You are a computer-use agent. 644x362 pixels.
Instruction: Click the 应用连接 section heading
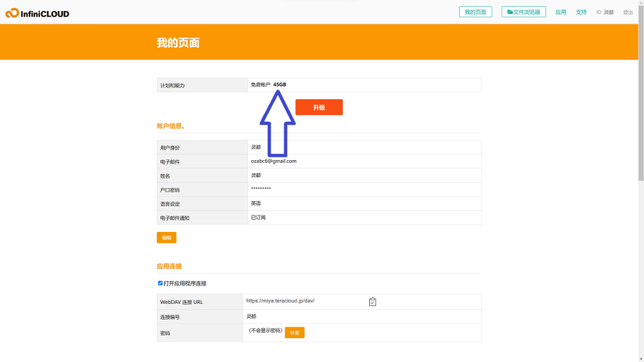tap(169, 266)
